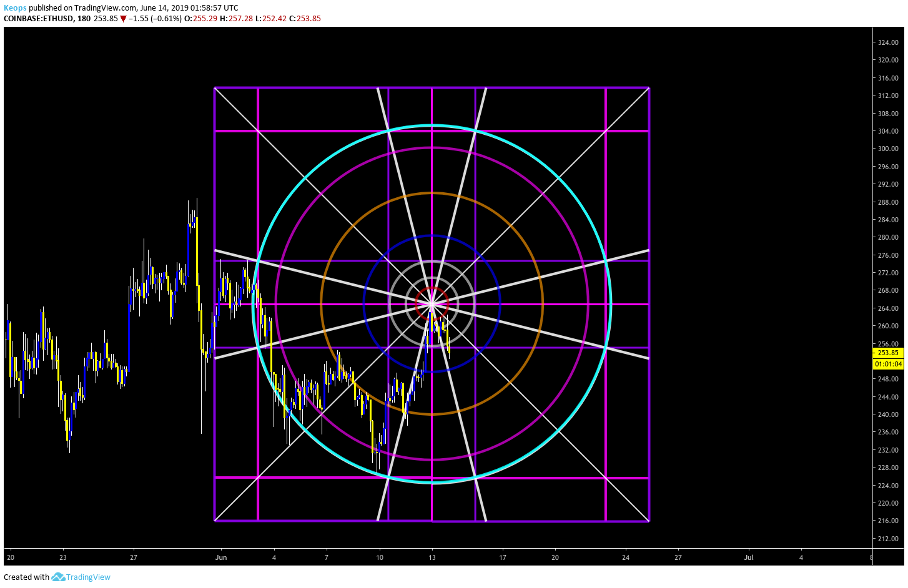Click the red down-triangle change indicator
Viewport: 908px width, 588px height.
124,19
